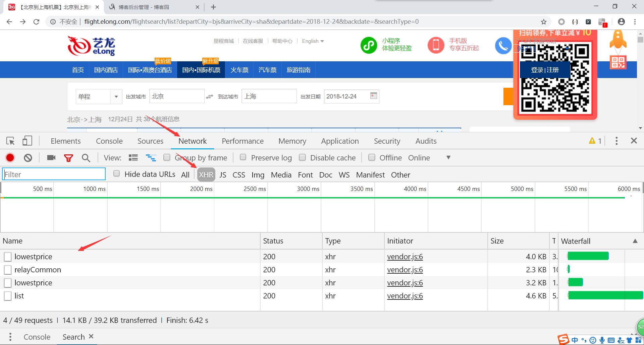Toggle the network filter funnel icon

point(68,158)
